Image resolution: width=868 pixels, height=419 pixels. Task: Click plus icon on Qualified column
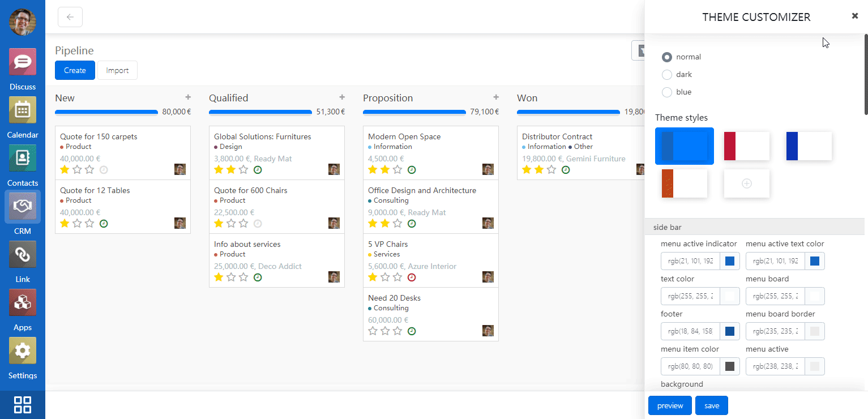(342, 97)
